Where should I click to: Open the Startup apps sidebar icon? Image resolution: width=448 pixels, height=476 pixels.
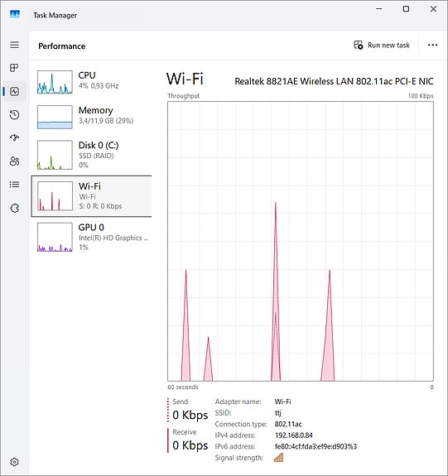tap(14, 137)
